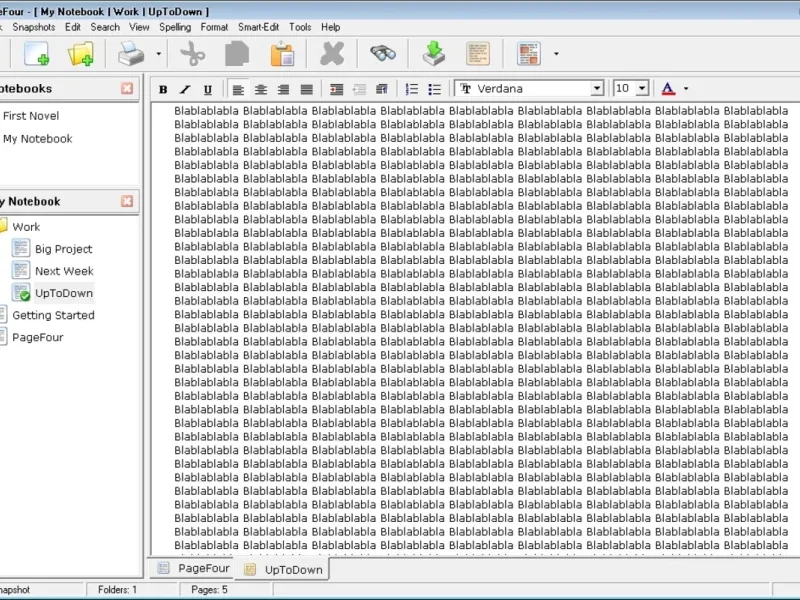This screenshot has height=600, width=800.
Task: Select the First Novel notebook
Action: coord(31,116)
